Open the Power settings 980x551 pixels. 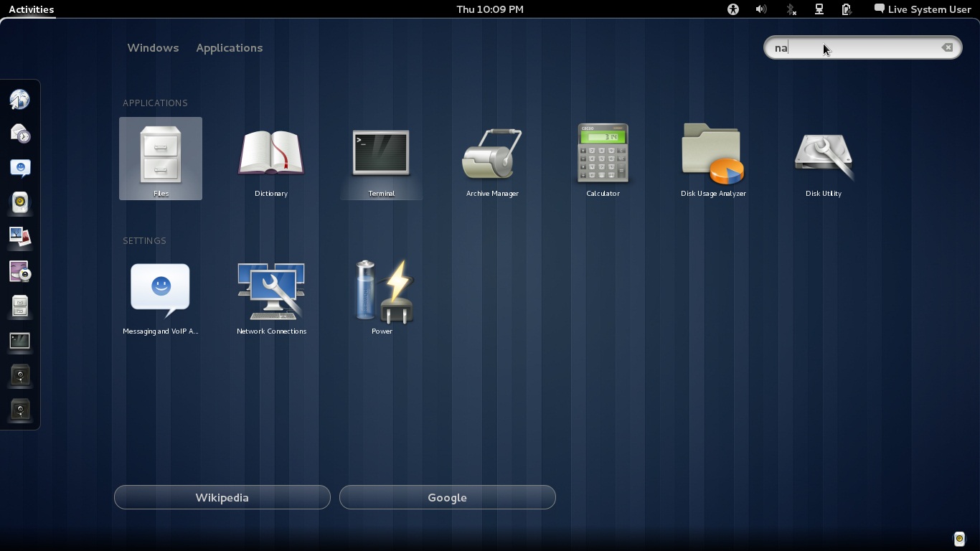pyautogui.click(x=382, y=291)
